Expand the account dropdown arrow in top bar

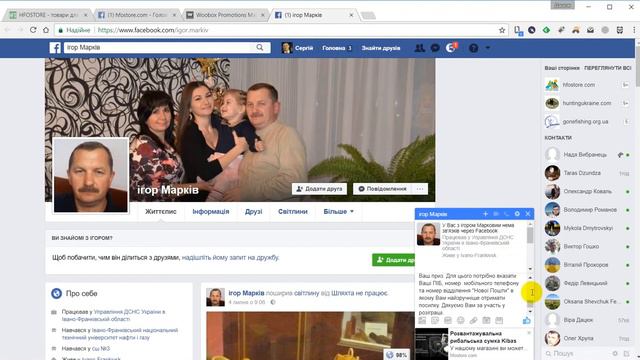[487, 48]
